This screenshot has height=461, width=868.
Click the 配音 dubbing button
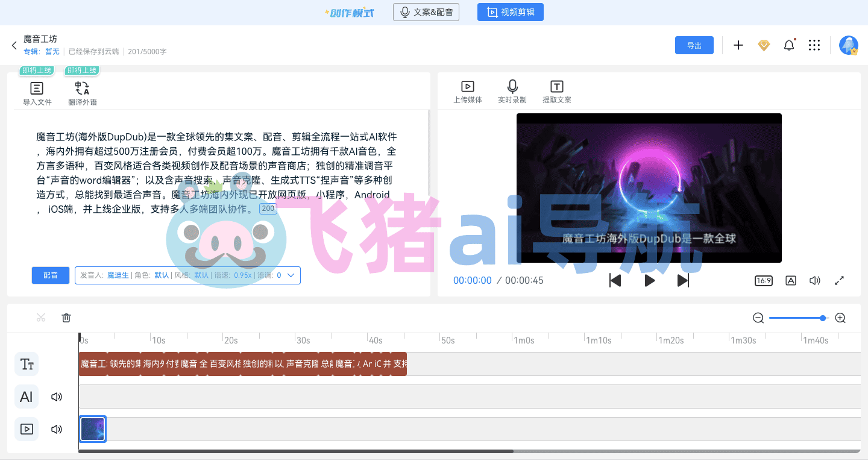point(51,275)
